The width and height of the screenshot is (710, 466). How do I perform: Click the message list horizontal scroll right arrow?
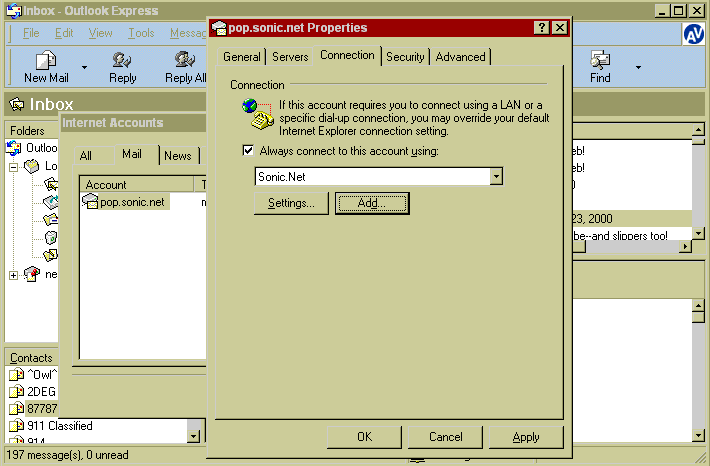pyautogui.click(x=686, y=247)
